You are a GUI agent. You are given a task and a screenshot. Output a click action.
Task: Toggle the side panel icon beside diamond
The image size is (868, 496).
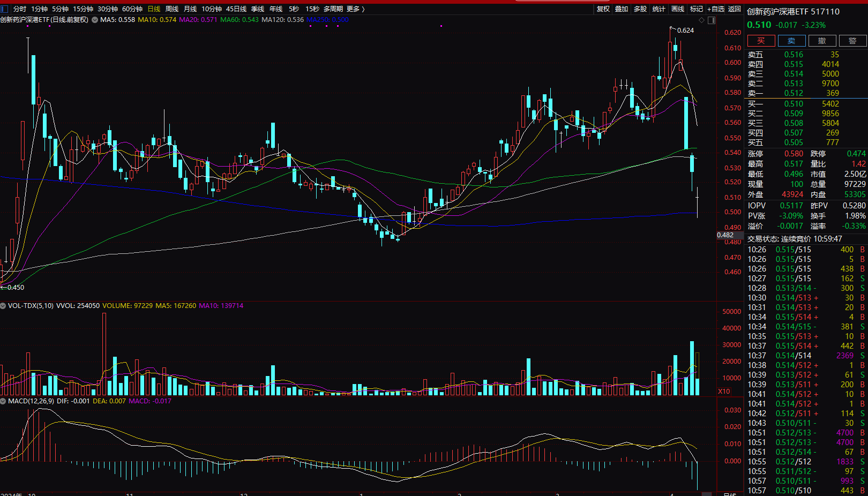tap(712, 20)
